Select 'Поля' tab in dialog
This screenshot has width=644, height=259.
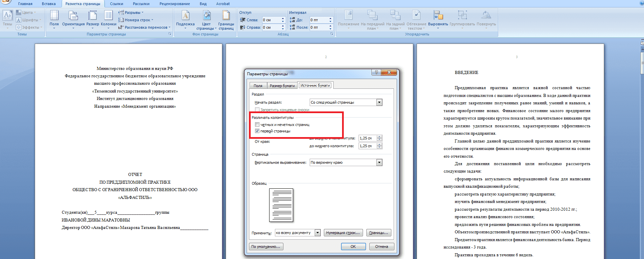point(258,86)
